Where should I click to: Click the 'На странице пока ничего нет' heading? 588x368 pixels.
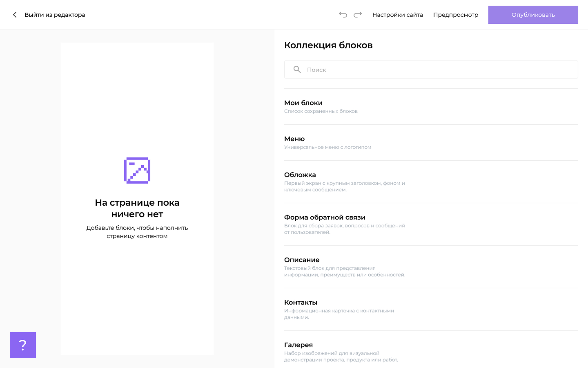point(137,208)
